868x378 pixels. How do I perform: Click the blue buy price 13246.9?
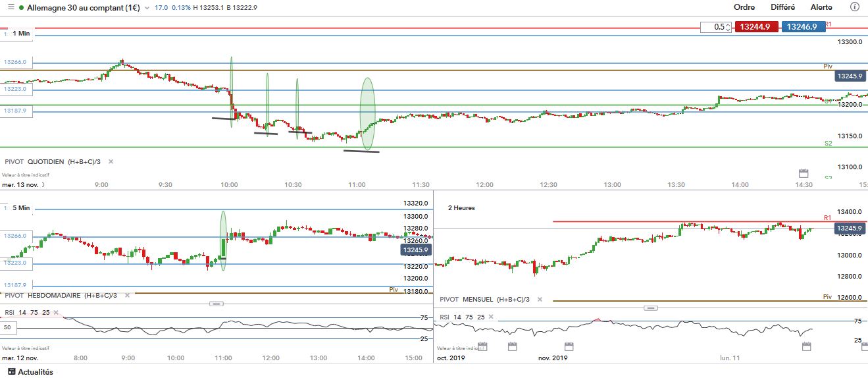pyautogui.click(x=804, y=27)
